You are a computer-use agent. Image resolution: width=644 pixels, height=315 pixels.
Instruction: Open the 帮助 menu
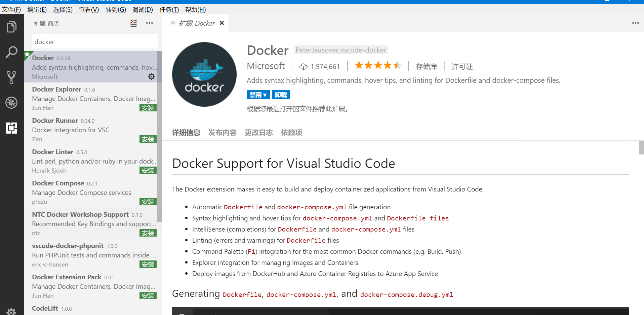coord(195,9)
